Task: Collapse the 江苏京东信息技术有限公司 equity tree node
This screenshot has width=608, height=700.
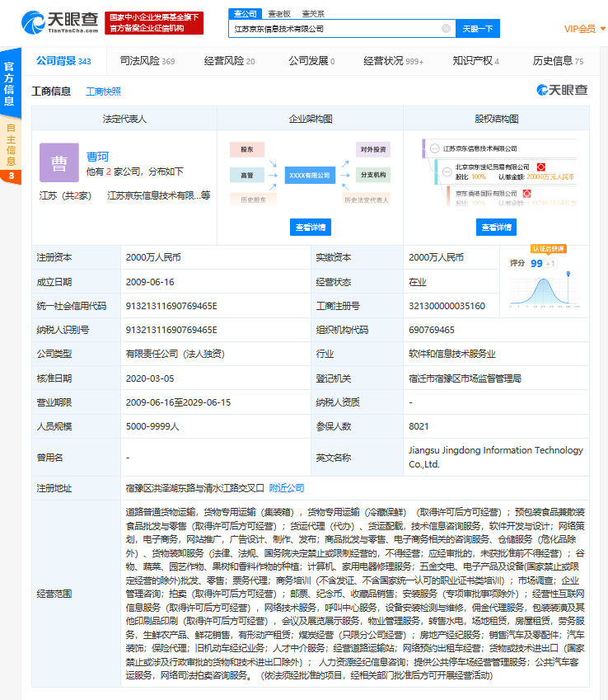Action: (434, 148)
